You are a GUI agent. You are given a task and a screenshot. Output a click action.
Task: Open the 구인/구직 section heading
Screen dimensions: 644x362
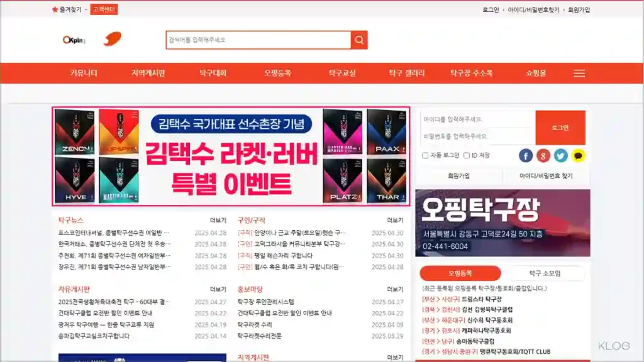[252, 221]
